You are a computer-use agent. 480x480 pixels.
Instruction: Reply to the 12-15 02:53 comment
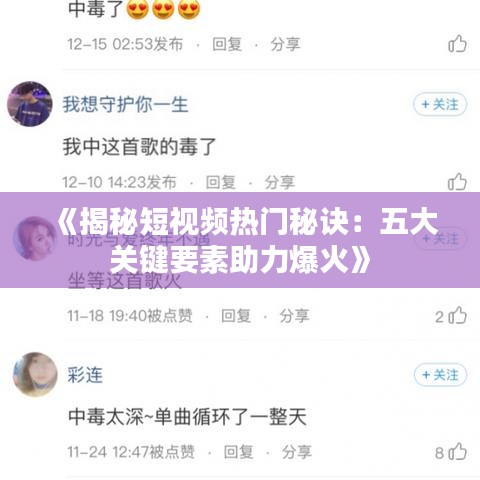coord(227,44)
